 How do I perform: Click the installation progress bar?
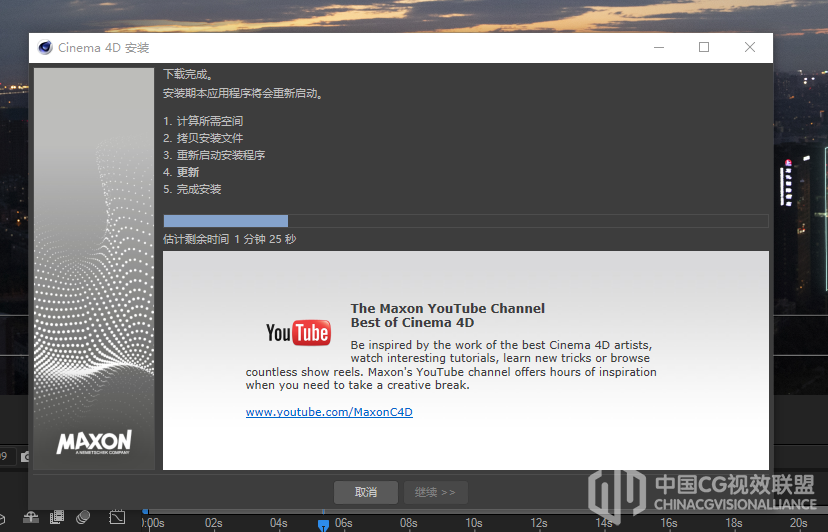pos(465,221)
